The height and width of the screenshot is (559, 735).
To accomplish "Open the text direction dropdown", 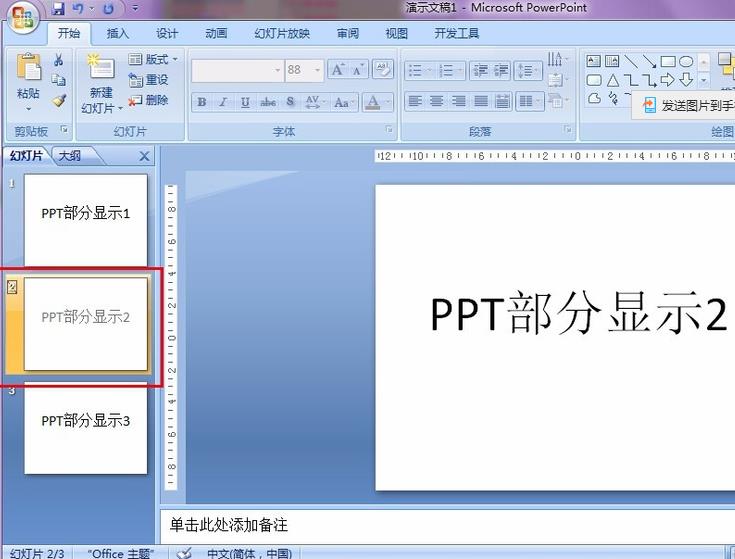I will 557,60.
